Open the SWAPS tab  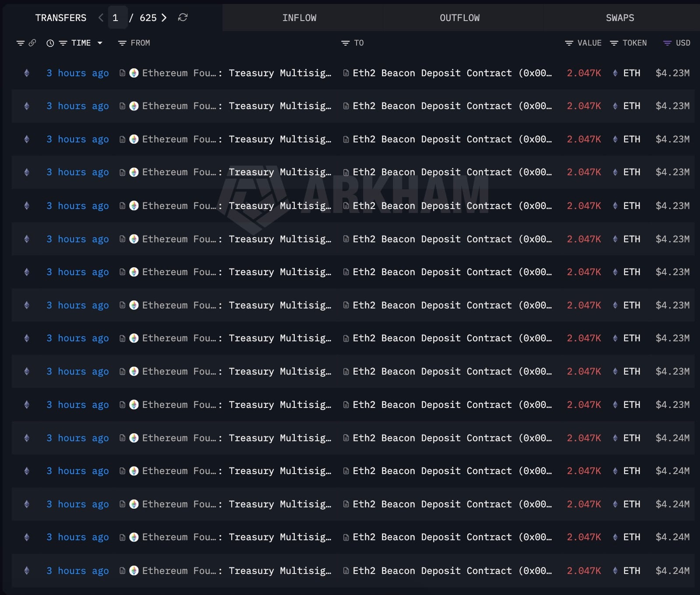click(x=620, y=18)
